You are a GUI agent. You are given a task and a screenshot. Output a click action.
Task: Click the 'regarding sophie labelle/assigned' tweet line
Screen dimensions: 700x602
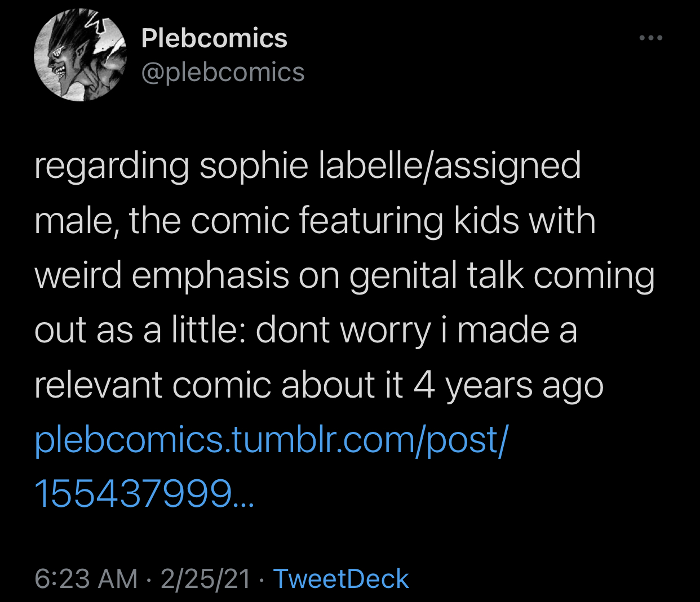tap(308, 166)
